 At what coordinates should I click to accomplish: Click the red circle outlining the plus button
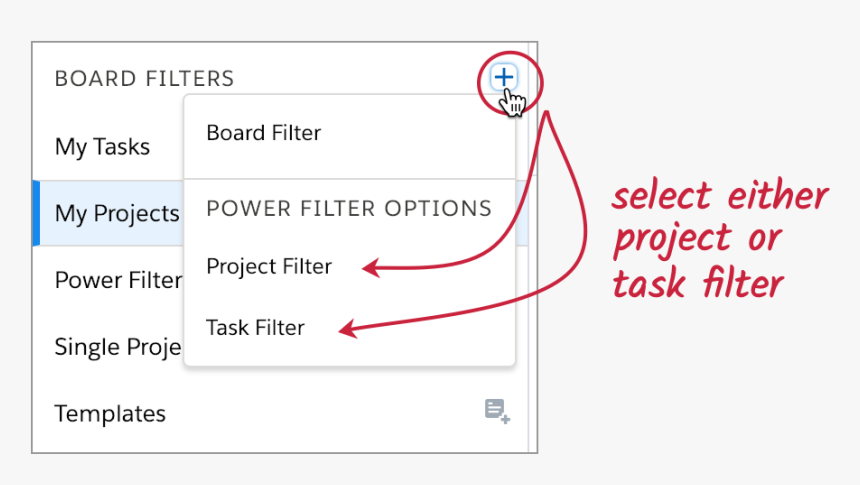tap(510, 83)
